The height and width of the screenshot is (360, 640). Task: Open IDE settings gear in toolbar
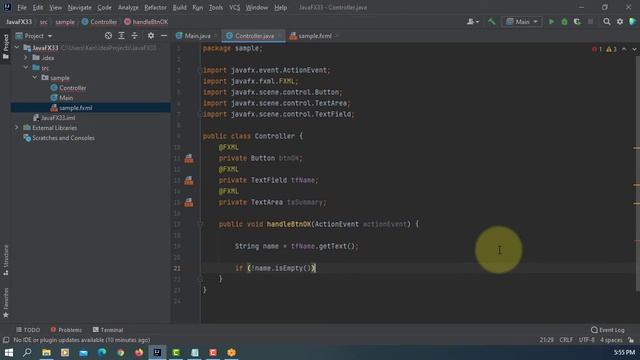tap(620, 22)
